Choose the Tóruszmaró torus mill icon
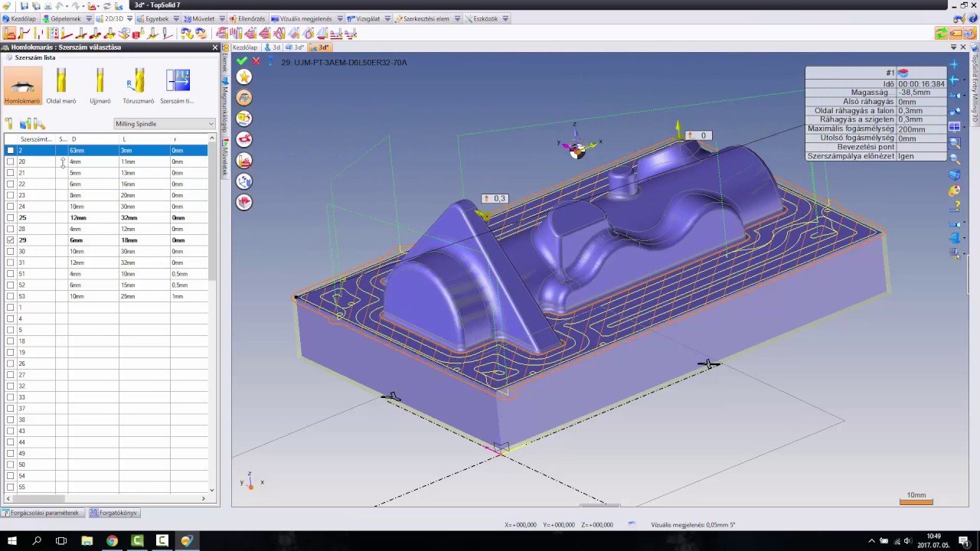980x551 pixels. pyautogui.click(x=139, y=80)
